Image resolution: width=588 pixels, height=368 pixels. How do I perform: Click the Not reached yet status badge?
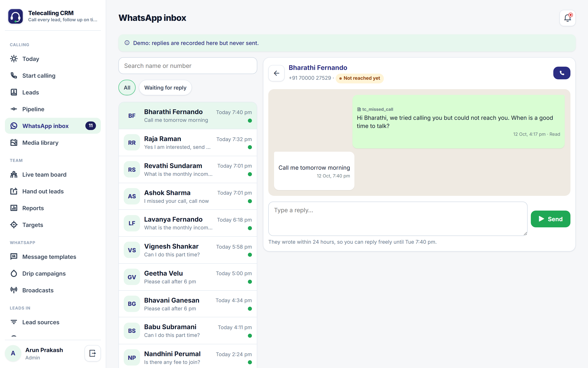[x=359, y=78]
